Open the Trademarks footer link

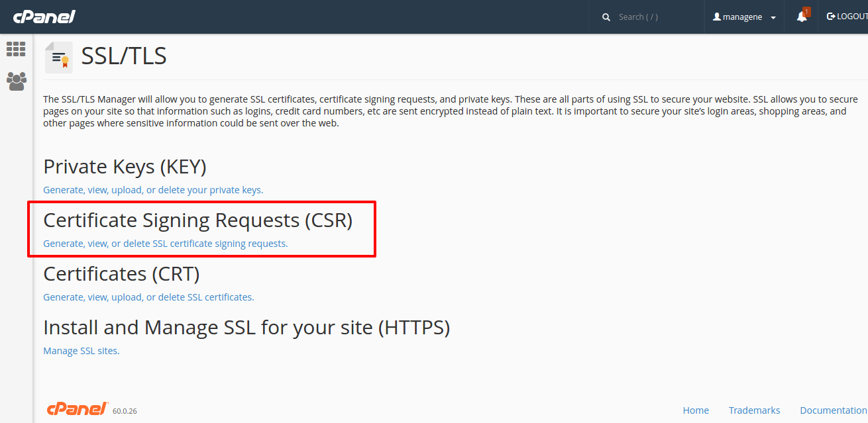754,410
